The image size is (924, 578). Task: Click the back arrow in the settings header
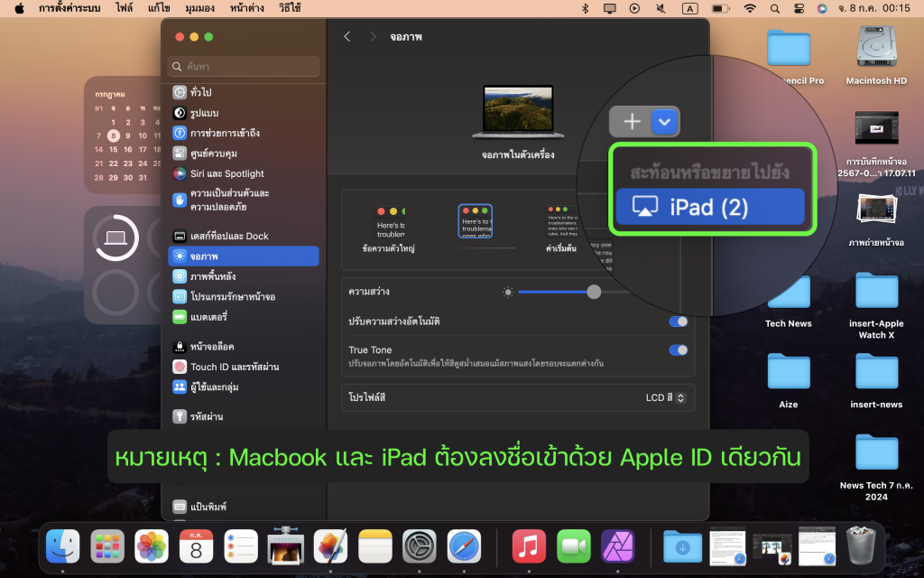pyautogui.click(x=347, y=37)
